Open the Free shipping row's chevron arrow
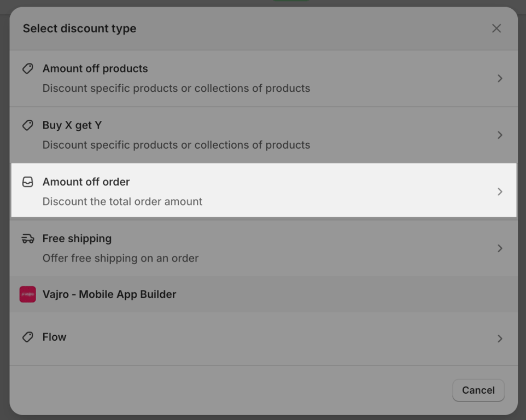This screenshot has width=526, height=420. coord(500,248)
